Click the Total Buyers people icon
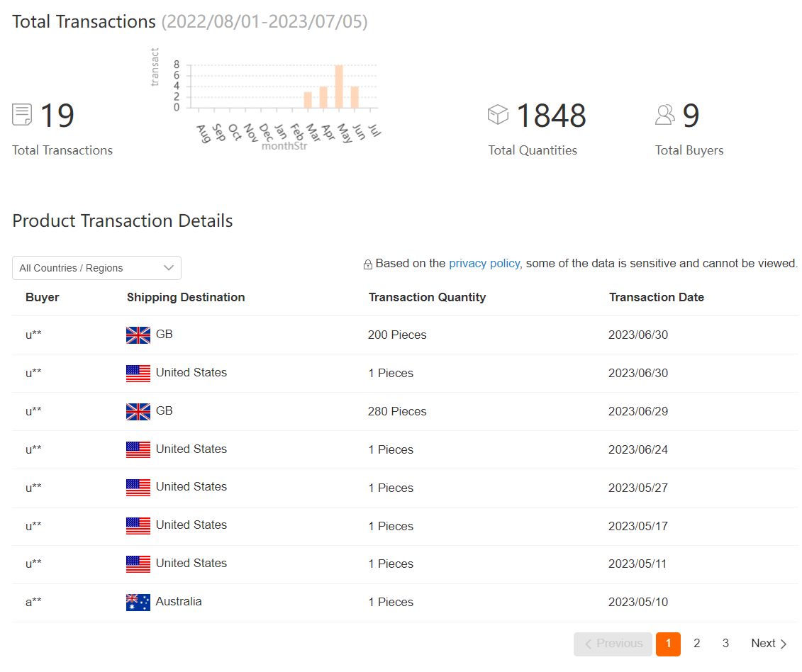The width and height of the screenshot is (802, 672). (x=665, y=115)
